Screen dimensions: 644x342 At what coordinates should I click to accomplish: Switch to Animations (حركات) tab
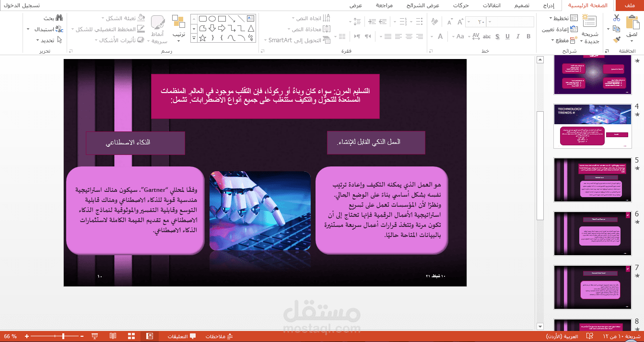pyautogui.click(x=460, y=5)
